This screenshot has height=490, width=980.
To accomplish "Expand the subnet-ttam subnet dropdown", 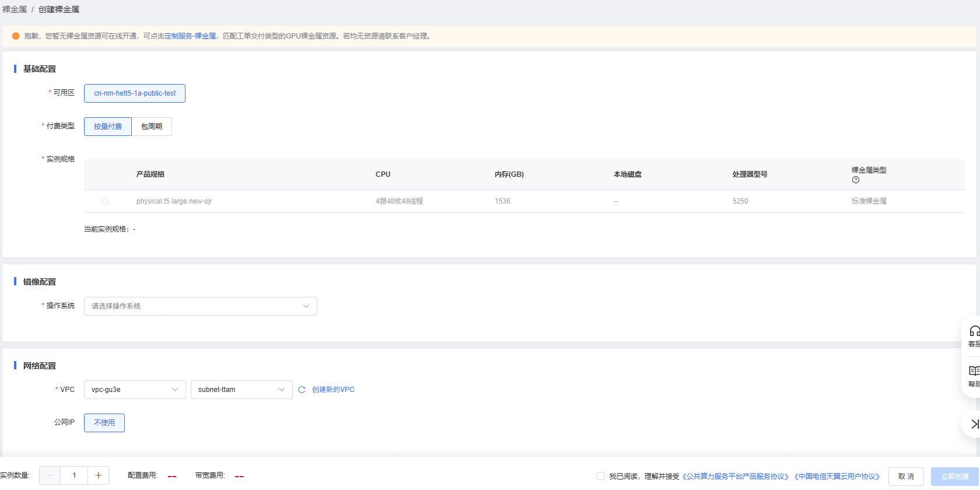I will tap(242, 390).
